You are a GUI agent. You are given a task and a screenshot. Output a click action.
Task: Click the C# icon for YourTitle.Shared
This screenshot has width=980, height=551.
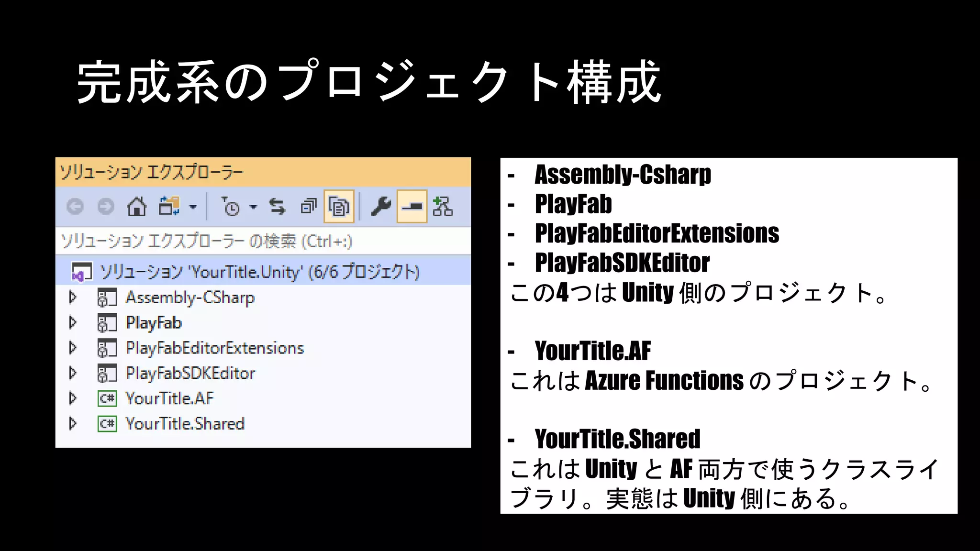[107, 424]
